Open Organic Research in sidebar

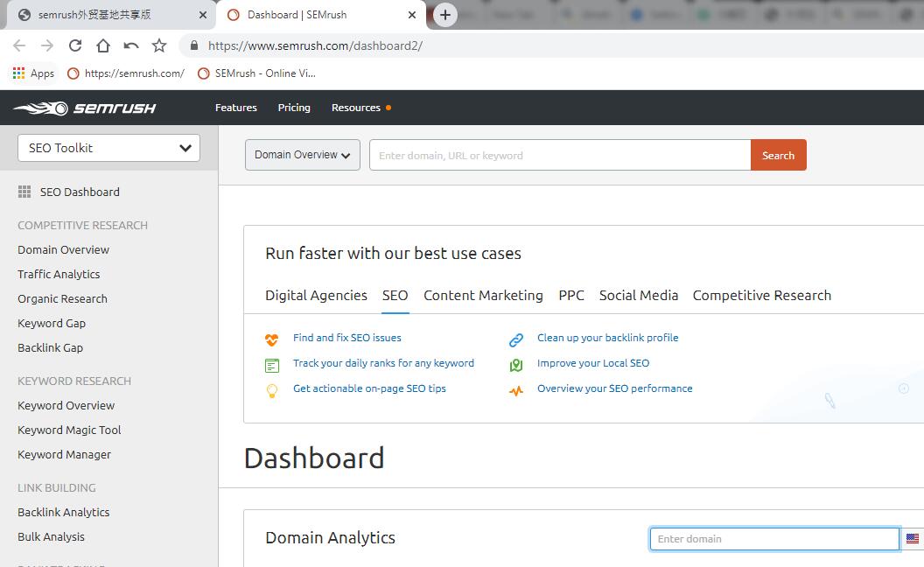(62, 299)
